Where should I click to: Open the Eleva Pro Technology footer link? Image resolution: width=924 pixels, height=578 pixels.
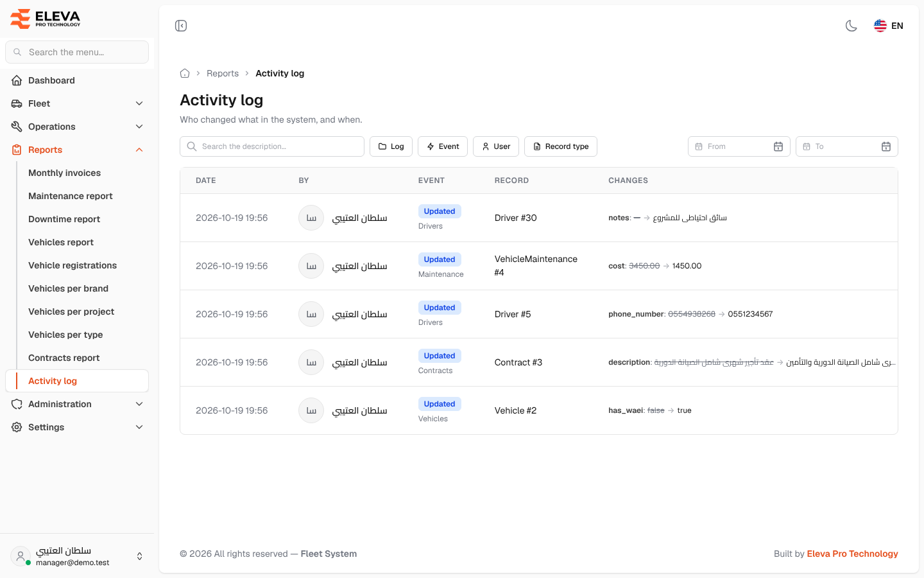[x=852, y=554]
